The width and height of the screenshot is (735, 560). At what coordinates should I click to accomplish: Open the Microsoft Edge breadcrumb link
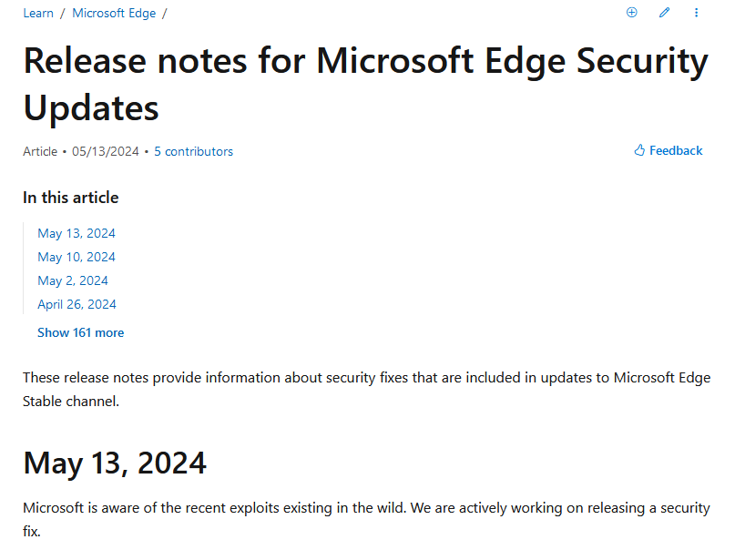coord(114,13)
